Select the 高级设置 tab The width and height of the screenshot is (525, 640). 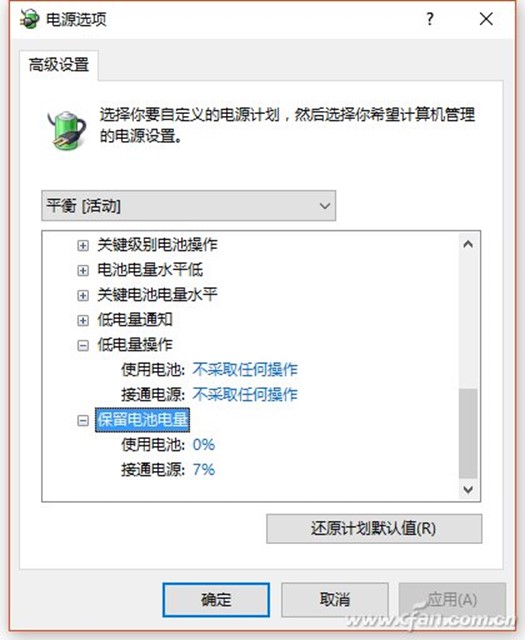[59, 65]
